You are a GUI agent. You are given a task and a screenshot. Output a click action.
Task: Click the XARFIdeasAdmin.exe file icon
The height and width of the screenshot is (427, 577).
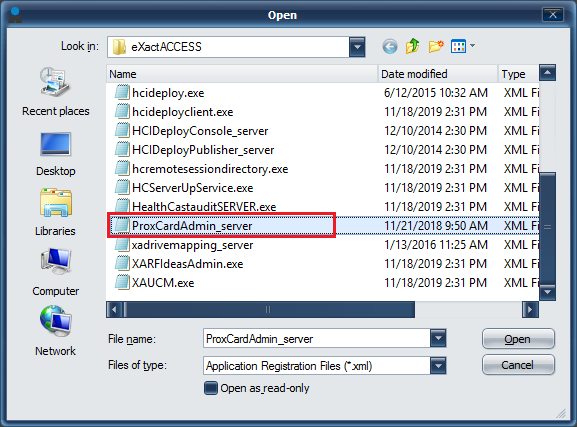pyautogui.click(x=122, y=264)
